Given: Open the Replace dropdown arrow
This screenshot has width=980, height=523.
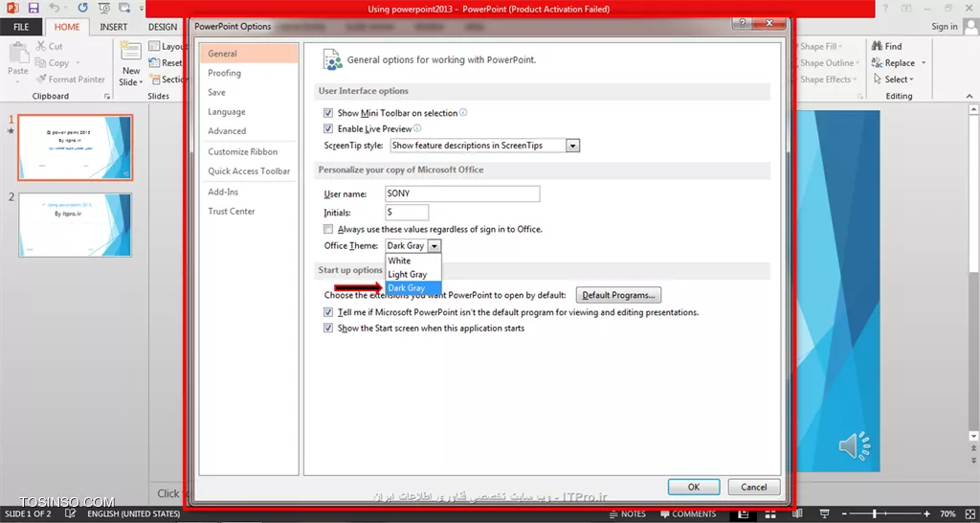Looking at the screenshot, I should 924,63.
